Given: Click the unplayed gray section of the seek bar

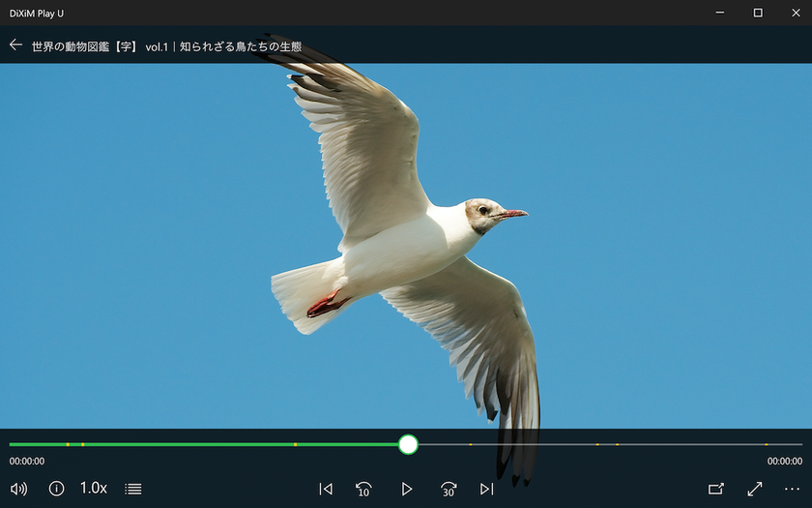Looking at the screenshot, I should [610, 445].
